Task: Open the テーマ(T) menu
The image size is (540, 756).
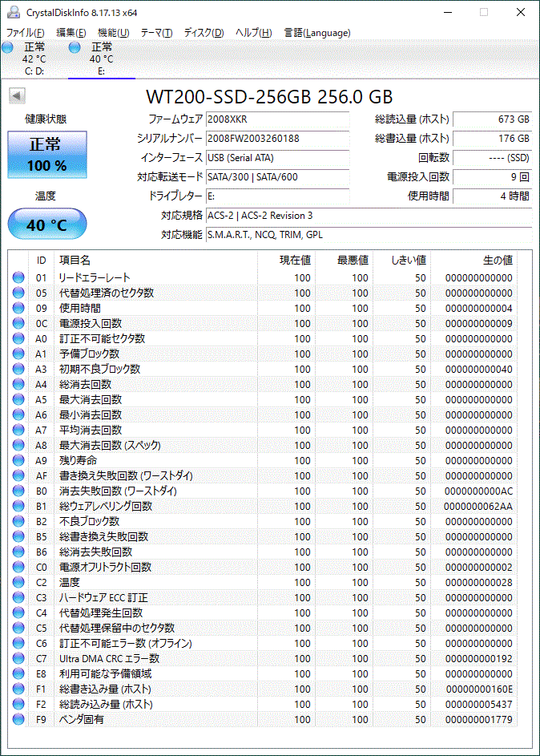Action: click(156, 32)
